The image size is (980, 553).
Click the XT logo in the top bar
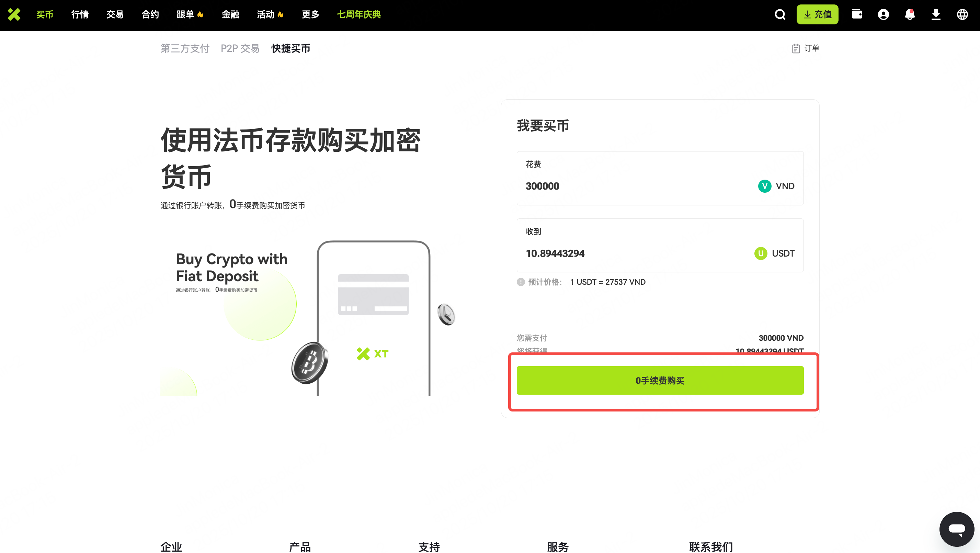click(14, 14)
